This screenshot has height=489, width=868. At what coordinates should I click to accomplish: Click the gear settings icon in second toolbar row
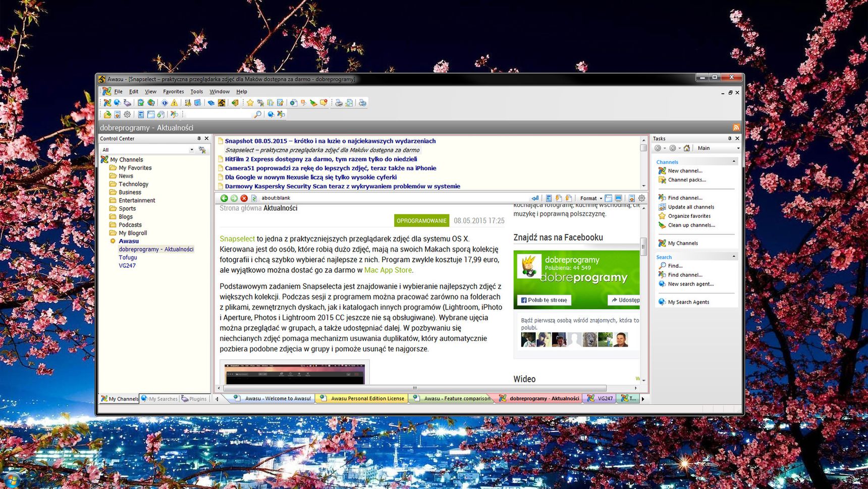coord(127,114)
